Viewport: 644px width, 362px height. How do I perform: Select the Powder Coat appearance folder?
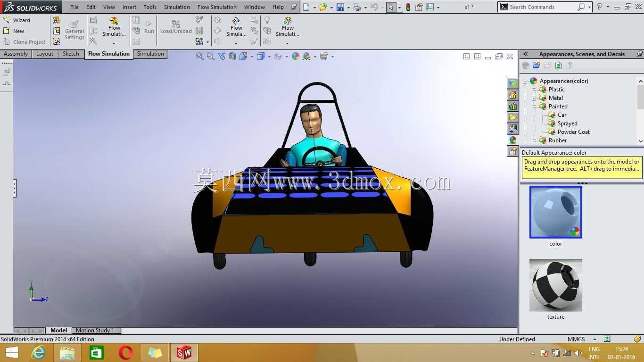(x=573, y=132)
